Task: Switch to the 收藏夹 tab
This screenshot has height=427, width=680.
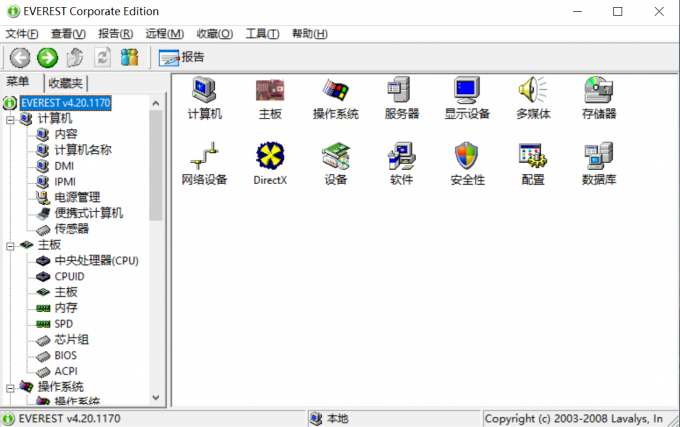Action: (x=66, y=83)
